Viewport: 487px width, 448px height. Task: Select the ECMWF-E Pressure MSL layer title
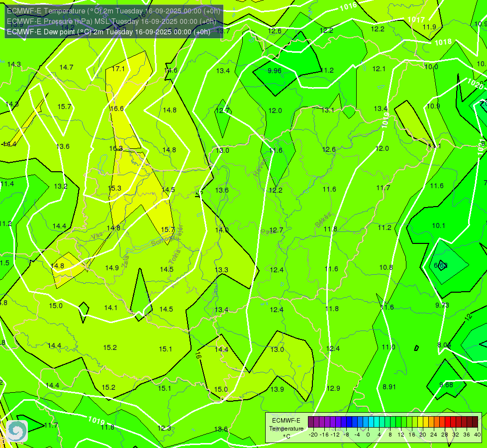pyautogui.click(x=111, y=21)
